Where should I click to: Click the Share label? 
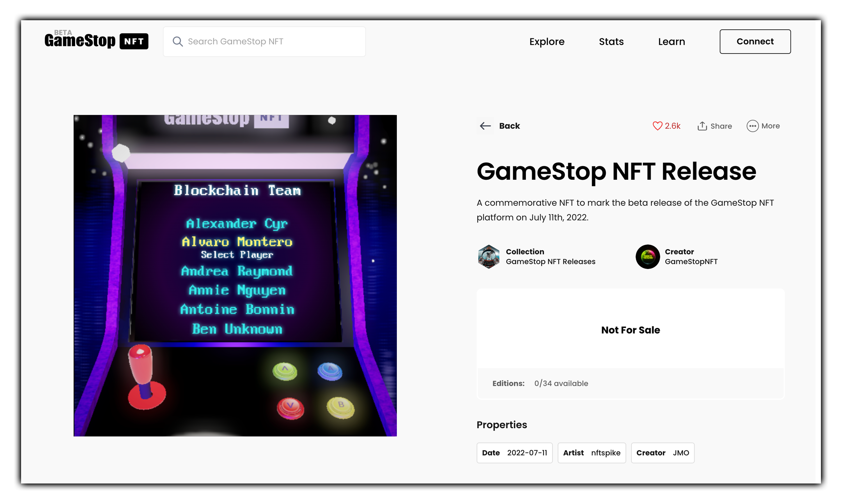(721, 126)
